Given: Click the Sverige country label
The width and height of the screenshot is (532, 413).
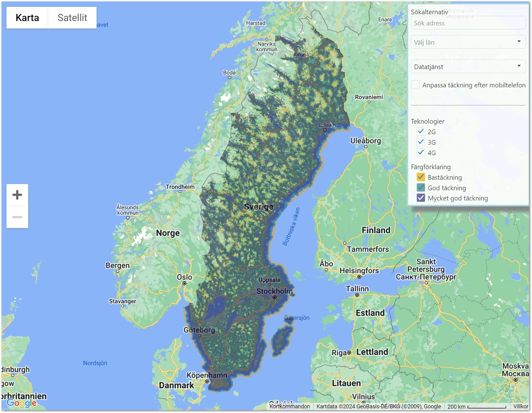Looking at the screenshot, I should [259, 207].
